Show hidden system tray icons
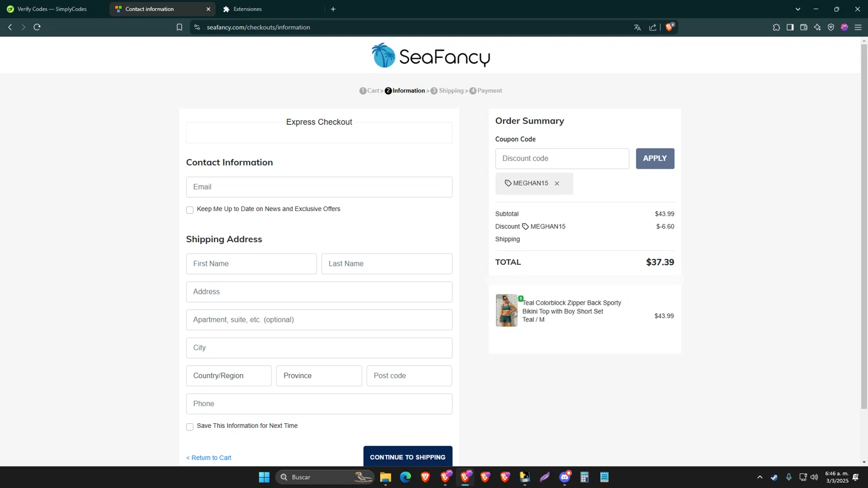 [760, 477]
